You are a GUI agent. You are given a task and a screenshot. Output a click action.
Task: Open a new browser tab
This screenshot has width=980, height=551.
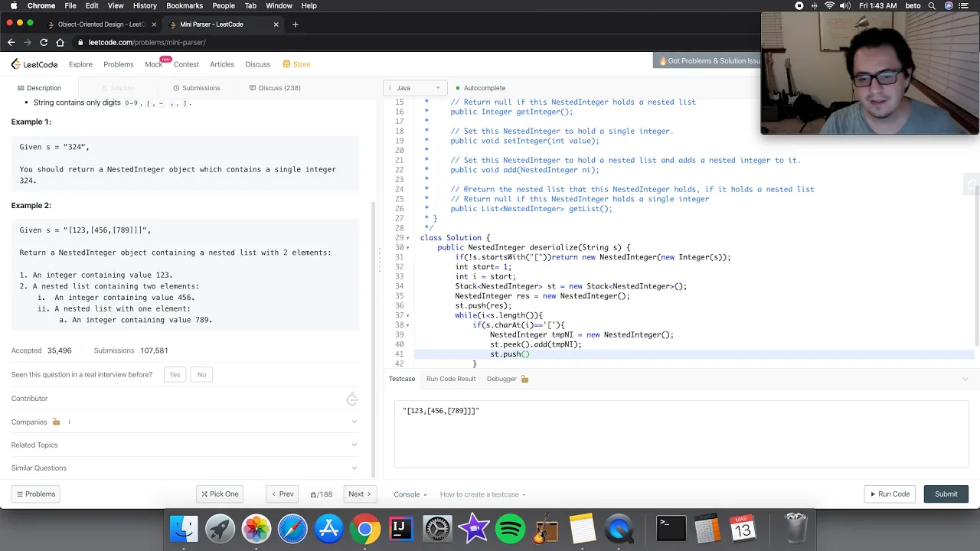[x=296, y=24]
